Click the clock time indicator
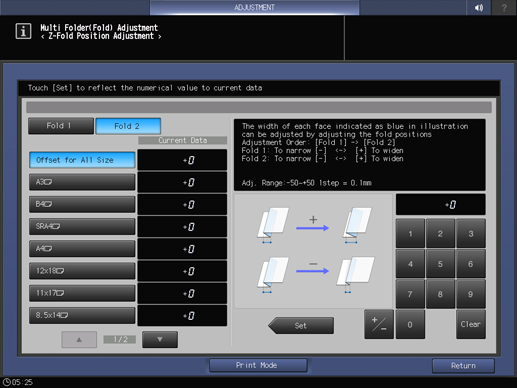The height and width of the screenshot is (388, 517). (x=18, y=382)
